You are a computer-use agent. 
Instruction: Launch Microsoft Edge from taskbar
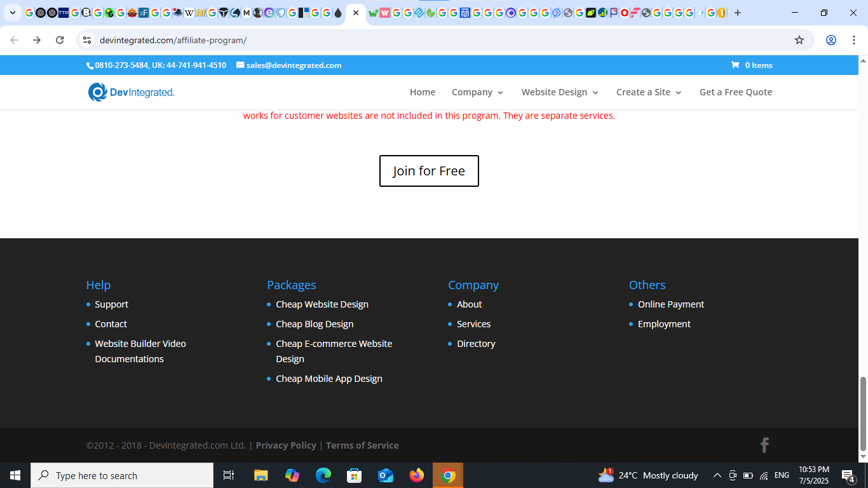tap(323, 475)
